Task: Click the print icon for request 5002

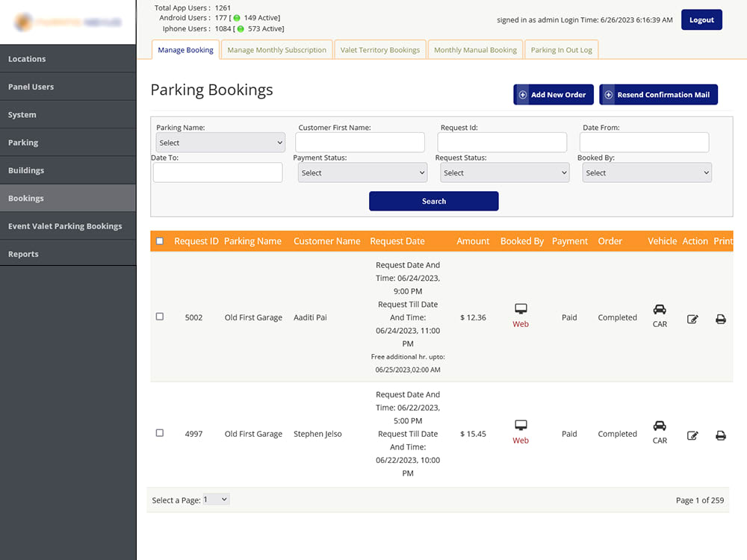Action: click(x=720, y=319)
